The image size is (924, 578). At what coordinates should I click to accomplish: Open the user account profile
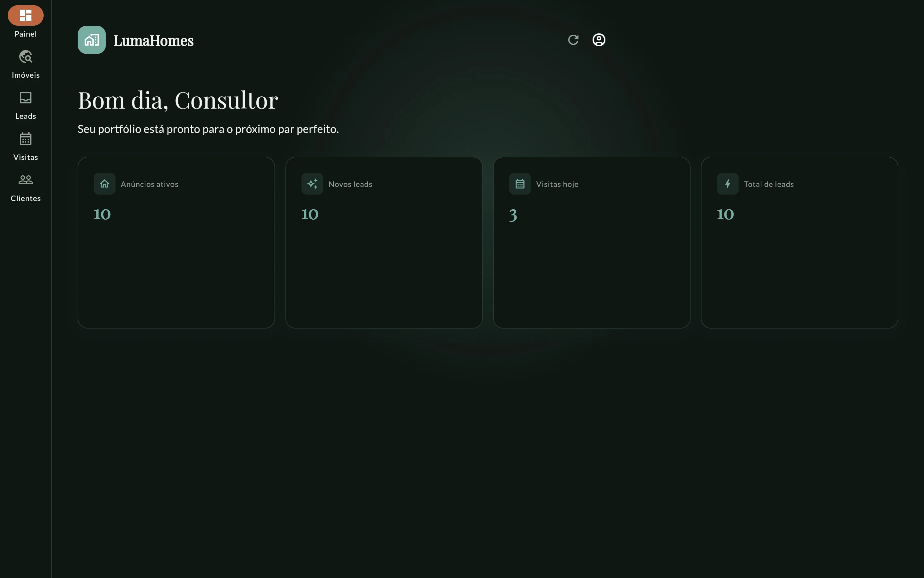tap(599, 40)
